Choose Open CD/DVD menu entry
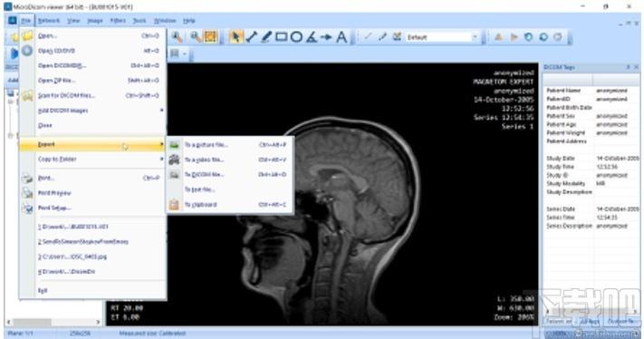 (x=93, y=51)
